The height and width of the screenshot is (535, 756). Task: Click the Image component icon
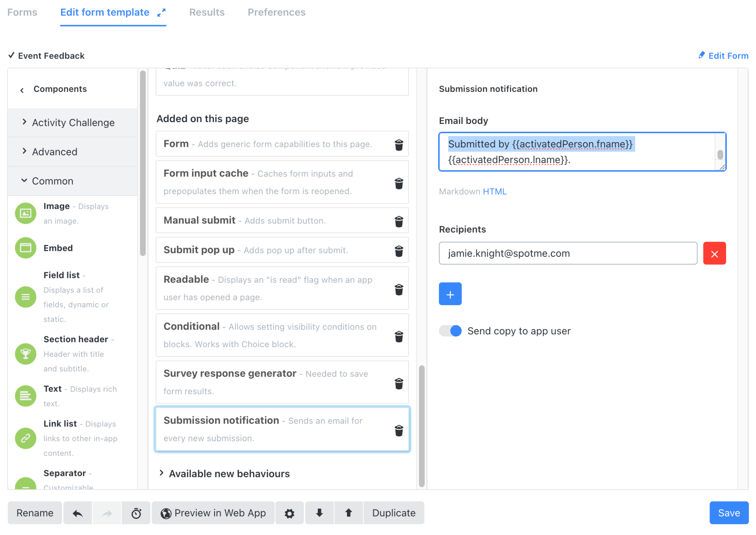tap(25, 213)
